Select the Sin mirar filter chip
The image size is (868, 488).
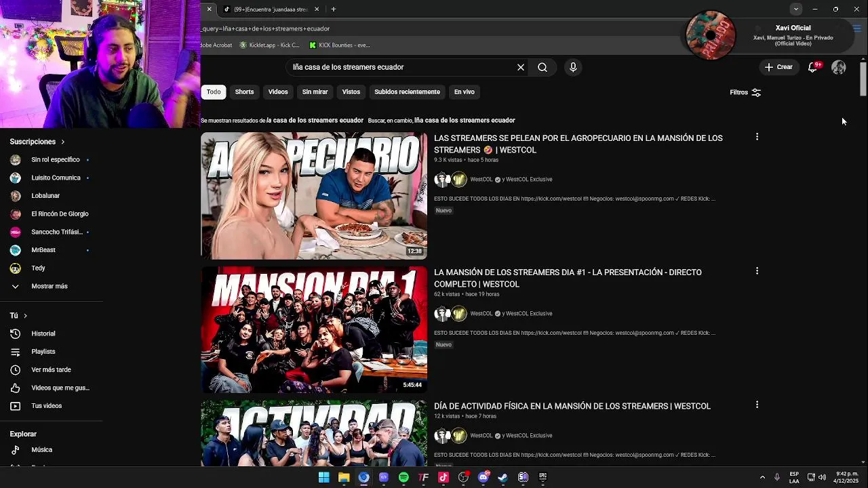click(x=315, y=91)
